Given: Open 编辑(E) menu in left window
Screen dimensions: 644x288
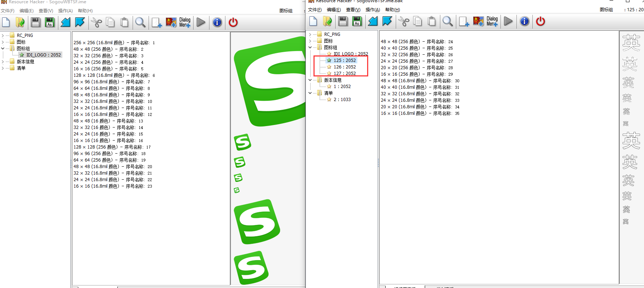Looking at the screenshot, I should [26, 11].
